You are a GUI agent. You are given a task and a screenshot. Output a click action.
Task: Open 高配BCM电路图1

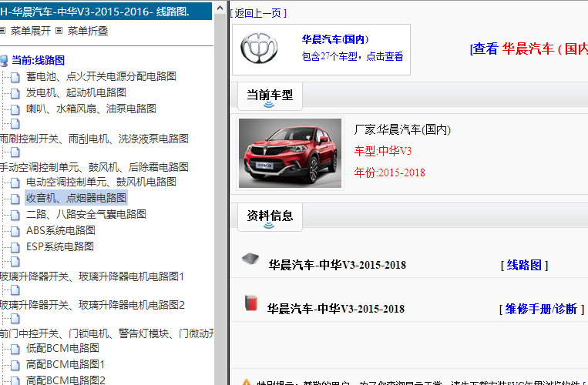[x=66, y=364]
